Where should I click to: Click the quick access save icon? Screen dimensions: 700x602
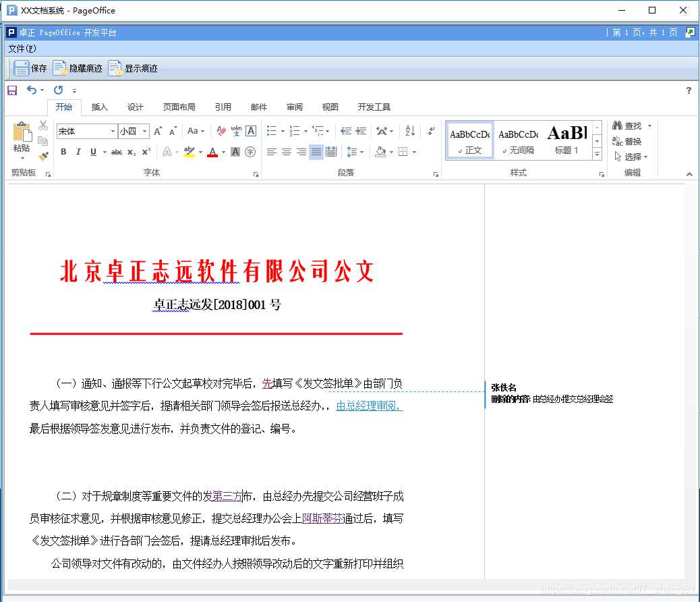click(x=12, y=90)
